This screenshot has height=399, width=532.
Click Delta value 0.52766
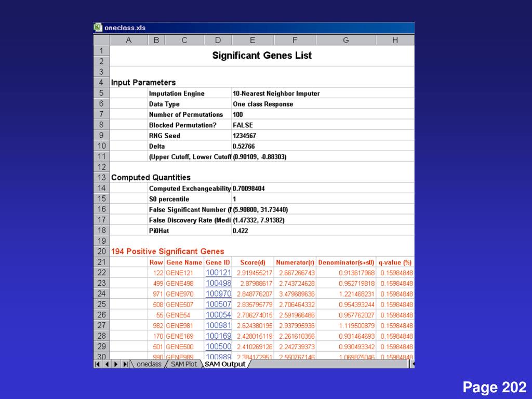[x=244, y=146]
